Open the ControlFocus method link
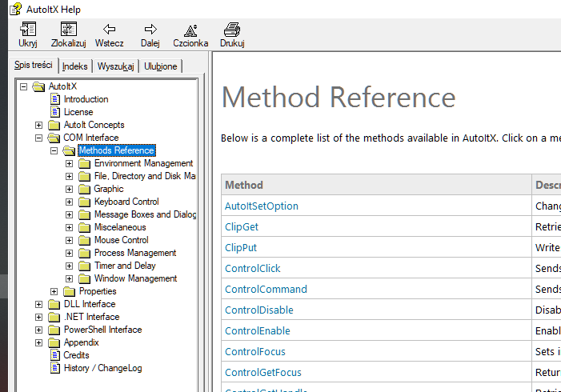Screen dimensions: 561x392 (255, 351)
